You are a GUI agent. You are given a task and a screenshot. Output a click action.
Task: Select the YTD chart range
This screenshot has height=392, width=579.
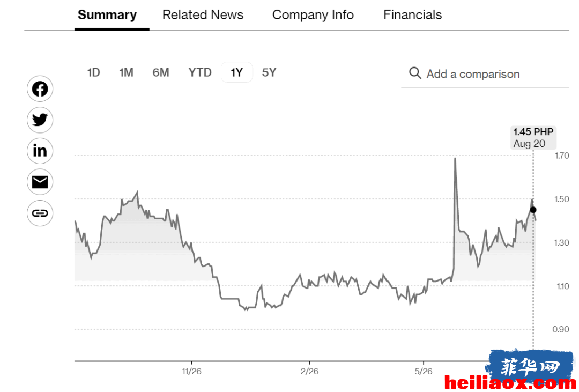click(x=200, y=72)
